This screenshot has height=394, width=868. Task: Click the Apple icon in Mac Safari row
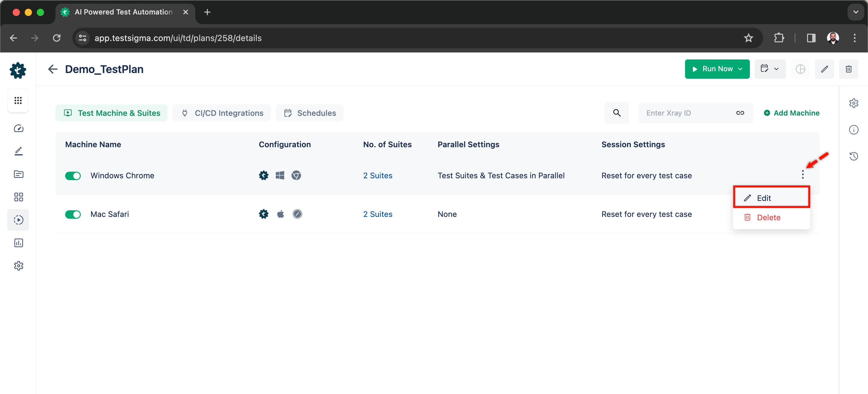[x=280, y=214]
